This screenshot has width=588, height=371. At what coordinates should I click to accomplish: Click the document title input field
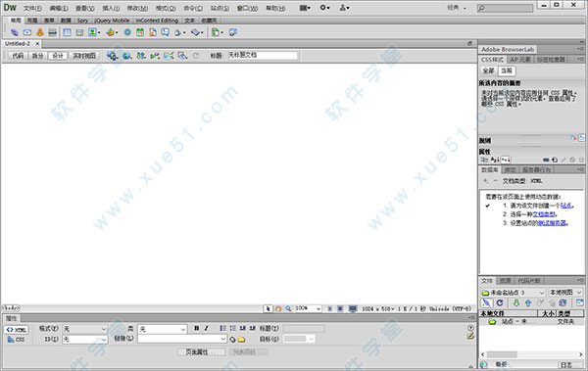[263, 56]
